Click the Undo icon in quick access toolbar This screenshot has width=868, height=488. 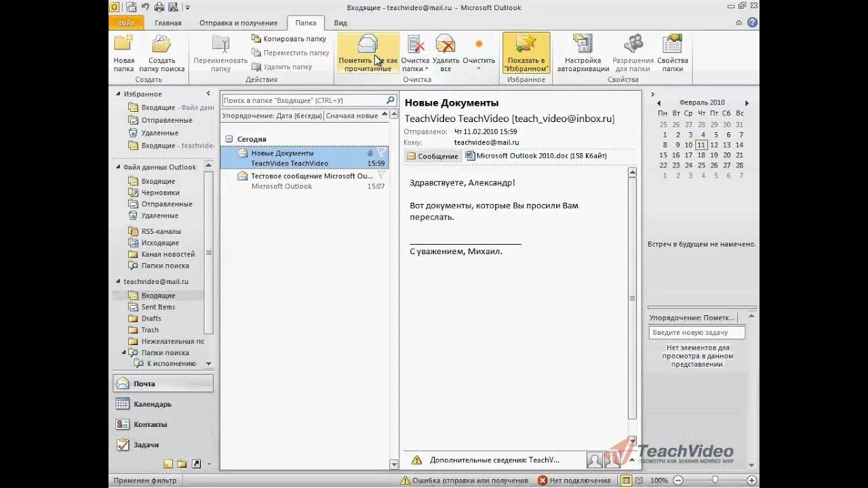(x=144, y=7)
